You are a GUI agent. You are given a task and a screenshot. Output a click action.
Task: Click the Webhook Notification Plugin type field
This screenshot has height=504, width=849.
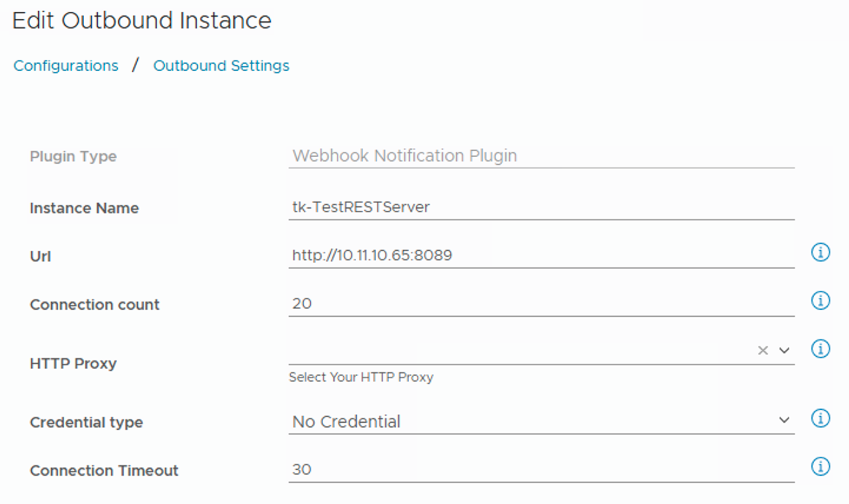pos(540,156)
